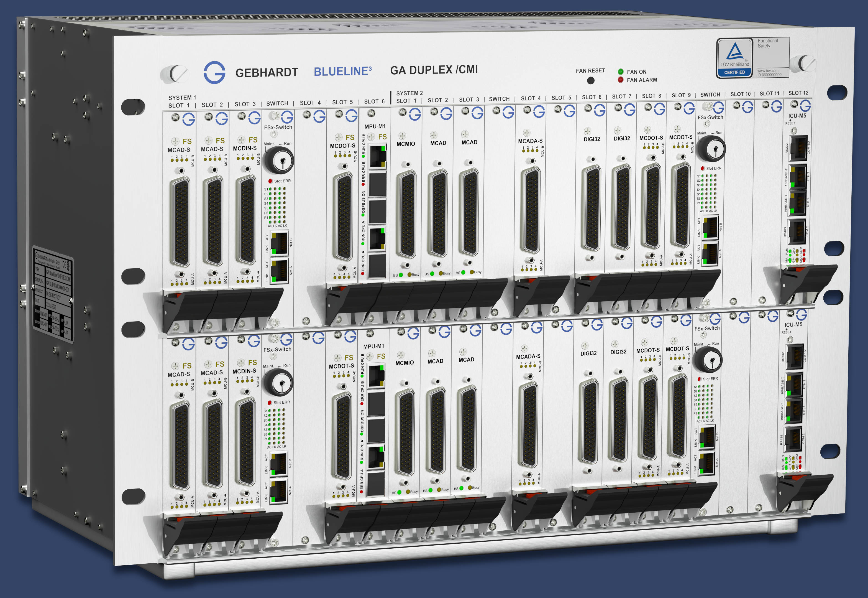Image resolution: width=868 pixels, height=598 pixels.
Task: Click the upper System 1 FSx-Switch Net A port
Action: point(279,271)
